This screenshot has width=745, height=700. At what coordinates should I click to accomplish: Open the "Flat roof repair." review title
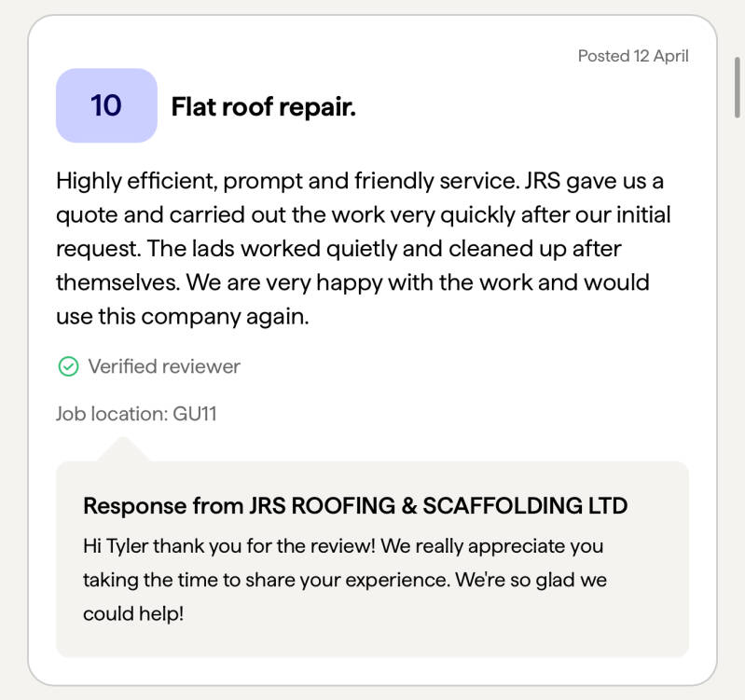[x=263, y=106]
